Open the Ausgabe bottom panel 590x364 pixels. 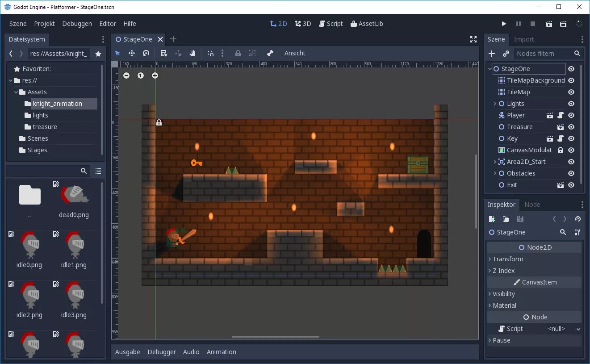tap(127, 352)
